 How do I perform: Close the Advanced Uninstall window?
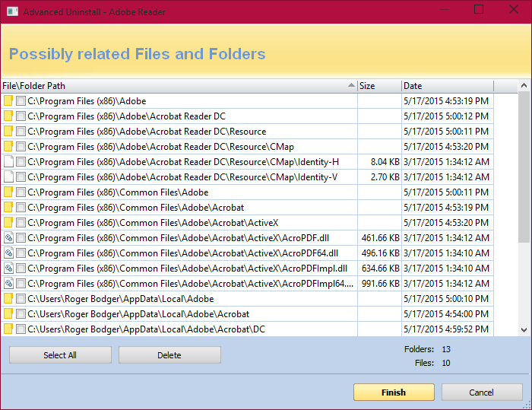(514, 10)
